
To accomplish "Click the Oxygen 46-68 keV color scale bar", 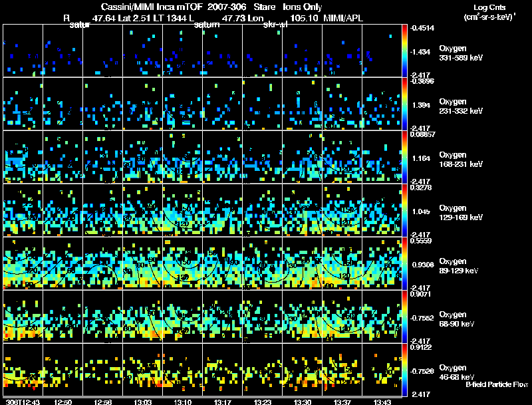I will (x=404, y=370).
